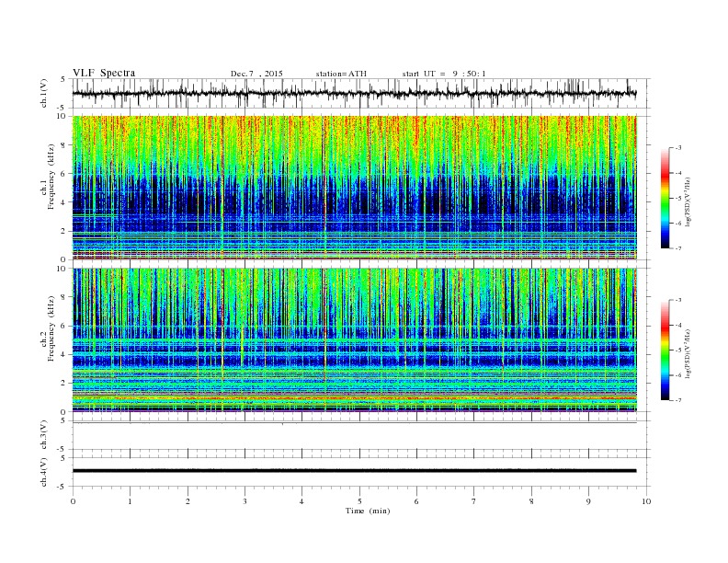Click the "2" kHz tick on ch.2 frequency axis

point(64,384)
